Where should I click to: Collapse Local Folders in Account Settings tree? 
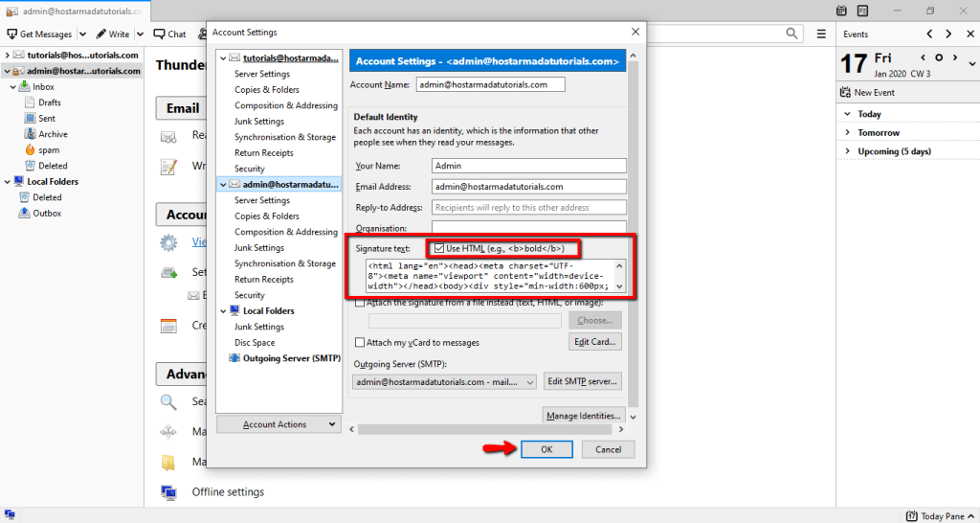tap(222, 311)
